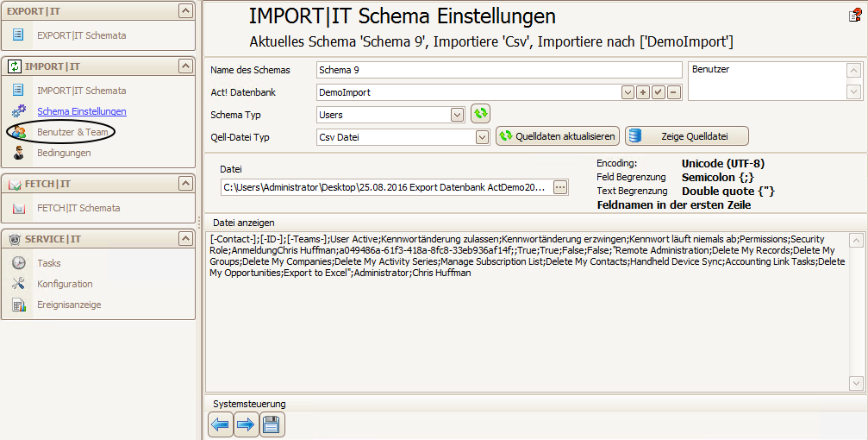Open EXPORT|IT Schemata
The width and height of the screenshot is (868, 440).
(81, 35)
